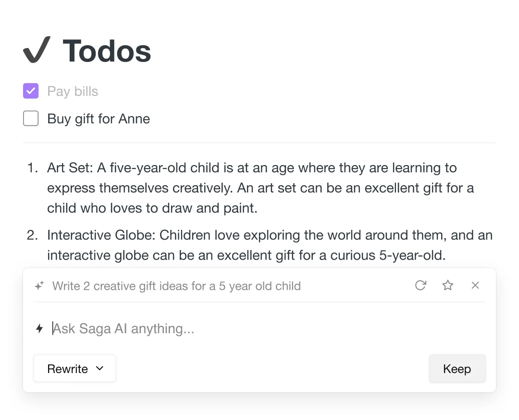Expand the chevron next to Rewrite
The height and width of the screenshot is (420, 519).
(x=100, y=369)
